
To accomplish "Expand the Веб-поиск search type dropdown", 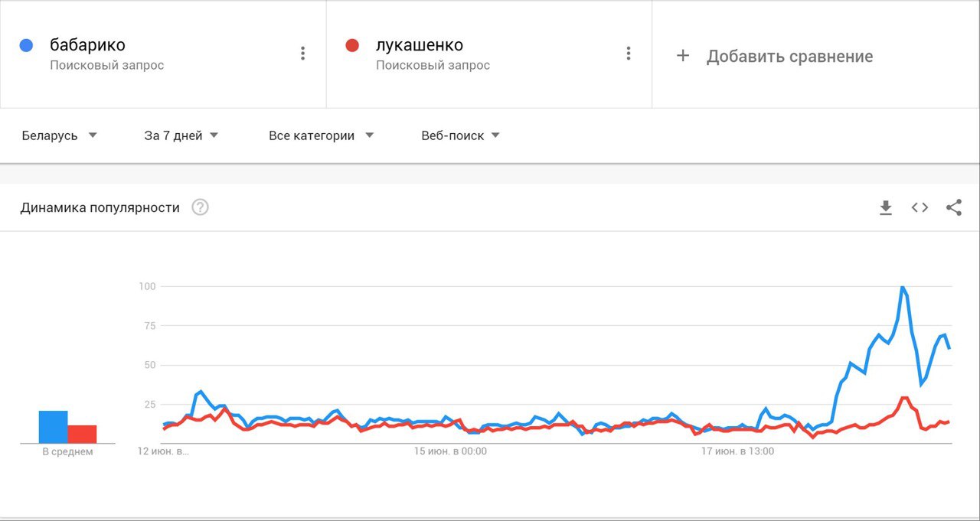I will [460, 135].
